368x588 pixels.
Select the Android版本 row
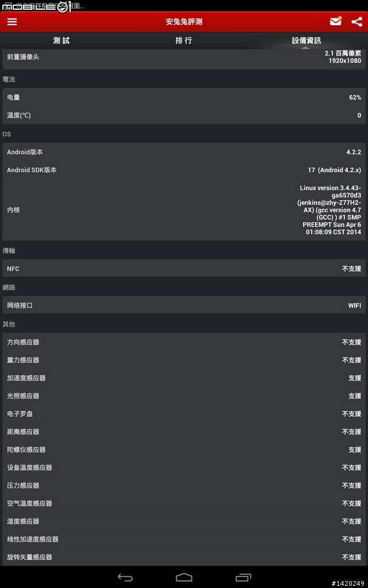(184, 152)
